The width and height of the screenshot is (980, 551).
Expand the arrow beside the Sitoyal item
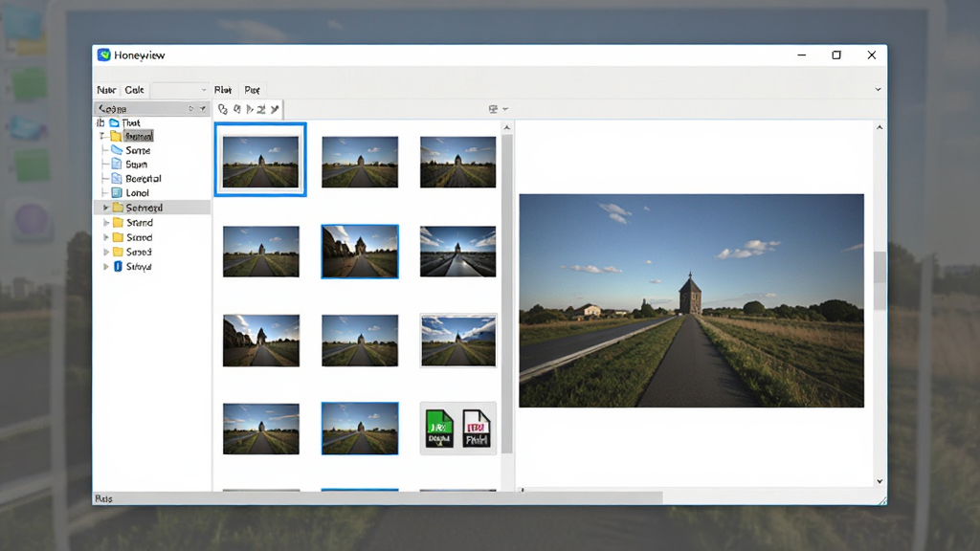click(x=105, y=267)
